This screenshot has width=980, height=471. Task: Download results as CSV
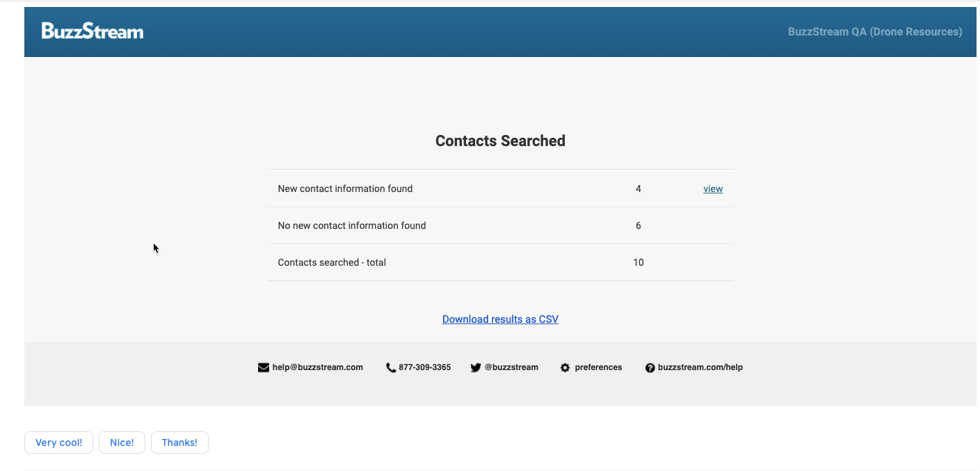[x=500, y=319]
